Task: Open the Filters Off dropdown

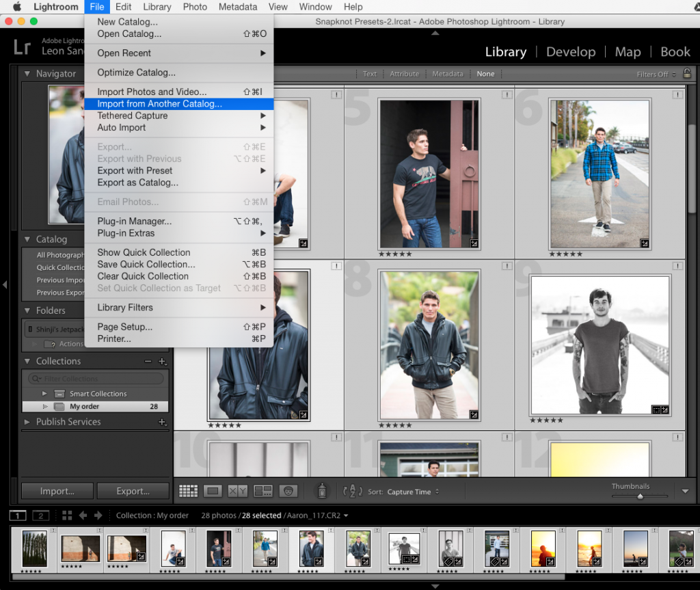Action: 650,74
